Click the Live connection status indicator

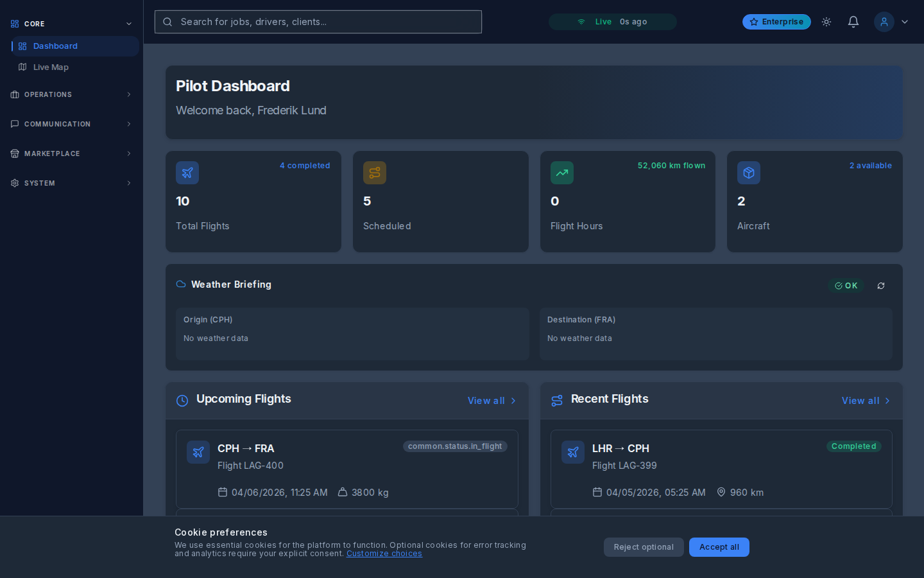pyautogui.click(x=612, y=21)
